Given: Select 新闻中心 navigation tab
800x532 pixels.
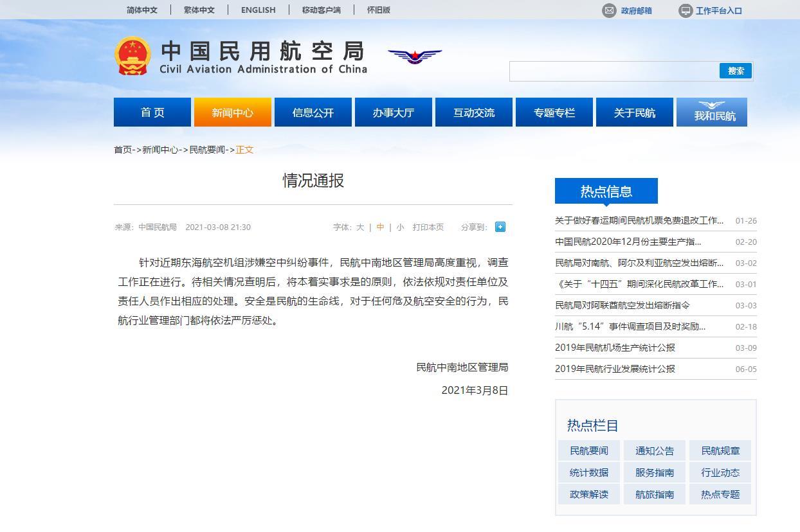Looking at the screenshot, I should (233, 112).
